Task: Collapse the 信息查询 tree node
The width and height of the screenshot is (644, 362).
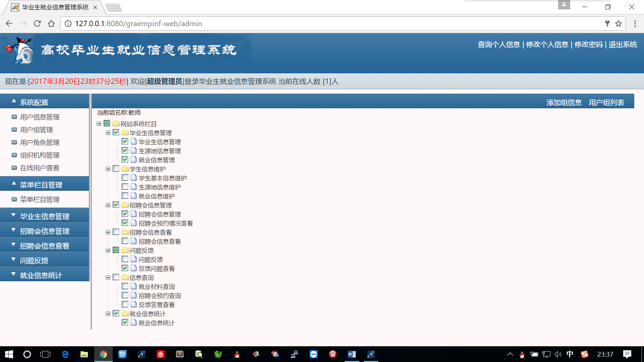Action: (108, 278)
